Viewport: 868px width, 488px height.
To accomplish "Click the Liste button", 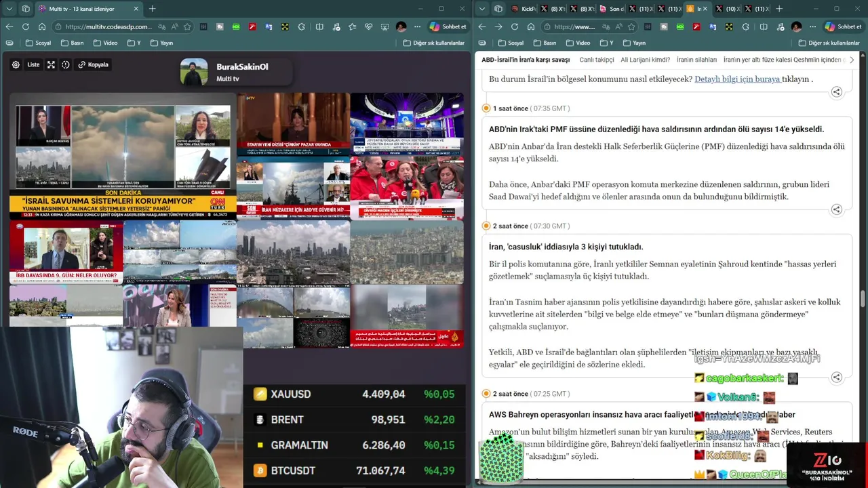I will tap(33, 65).
